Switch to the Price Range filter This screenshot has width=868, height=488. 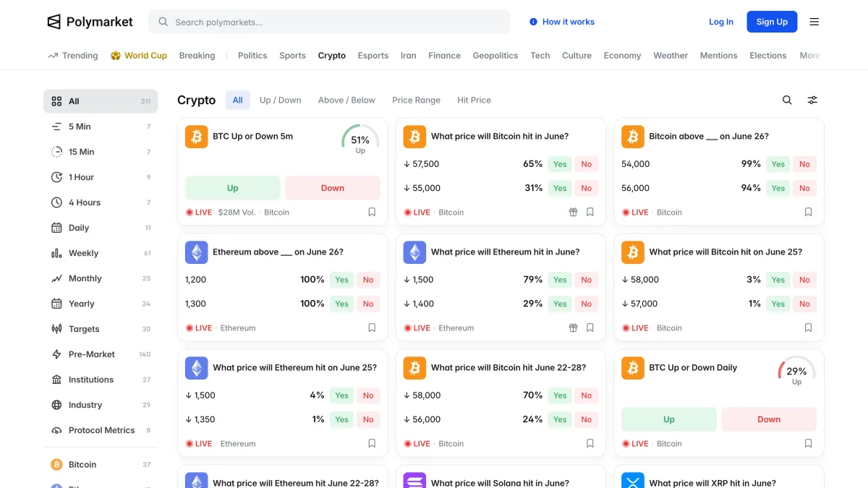click(416, 100)
